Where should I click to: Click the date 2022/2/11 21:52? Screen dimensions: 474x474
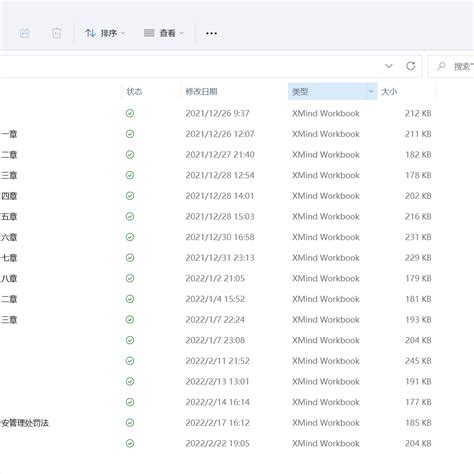(x=218, y=361)
